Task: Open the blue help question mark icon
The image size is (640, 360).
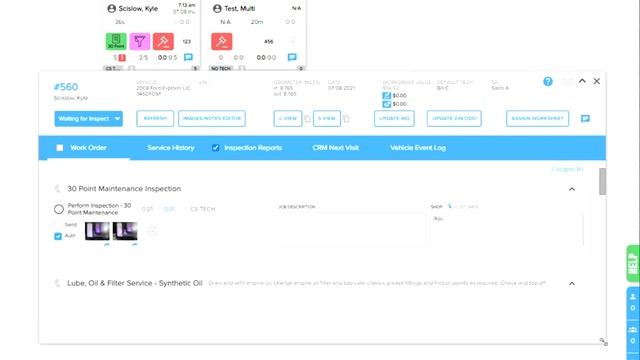Action: click(x=548, y=81)
